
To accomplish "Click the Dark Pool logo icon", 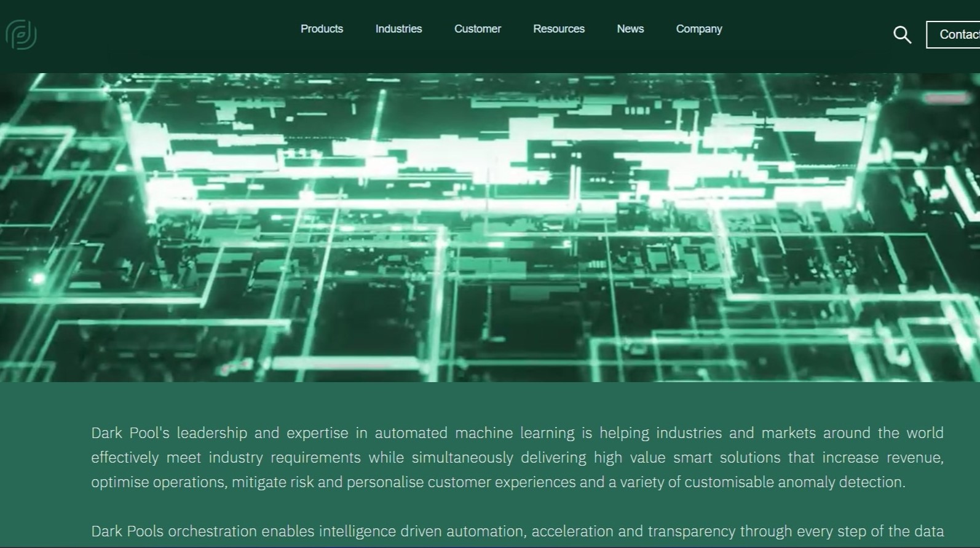I will click(21, 34).
